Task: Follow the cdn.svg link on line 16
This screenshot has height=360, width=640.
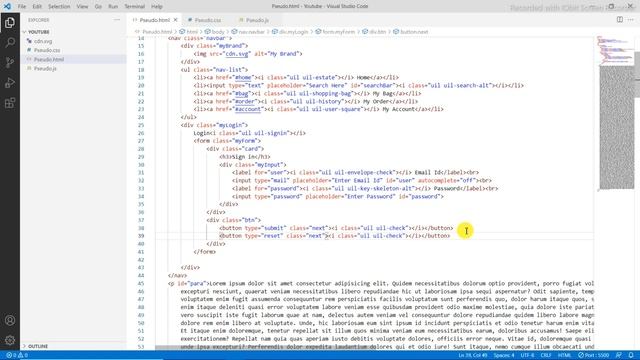Action: click(x=237, y=53)
